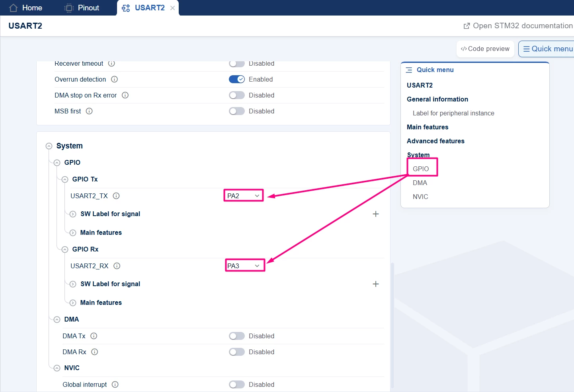The image size is (574, 392).
Task: Click the Pinout chip icon
Action: click(x=69, y=8)
